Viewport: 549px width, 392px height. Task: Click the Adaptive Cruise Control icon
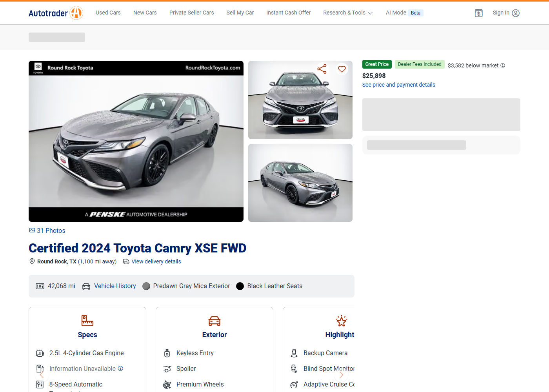[x=294, y=385]
